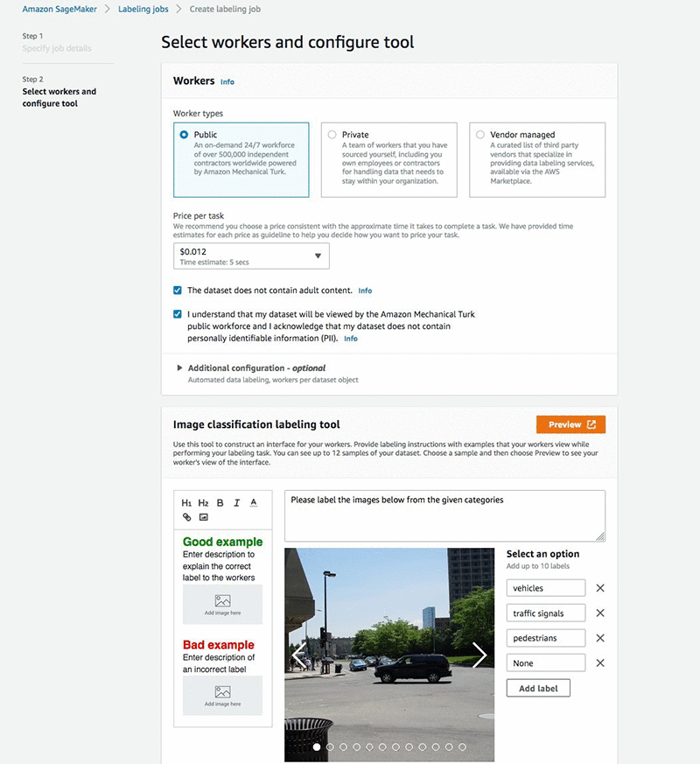Viewport: 700px width, 764px height.
Task: Edit the None label field
Action: (546, 662)
